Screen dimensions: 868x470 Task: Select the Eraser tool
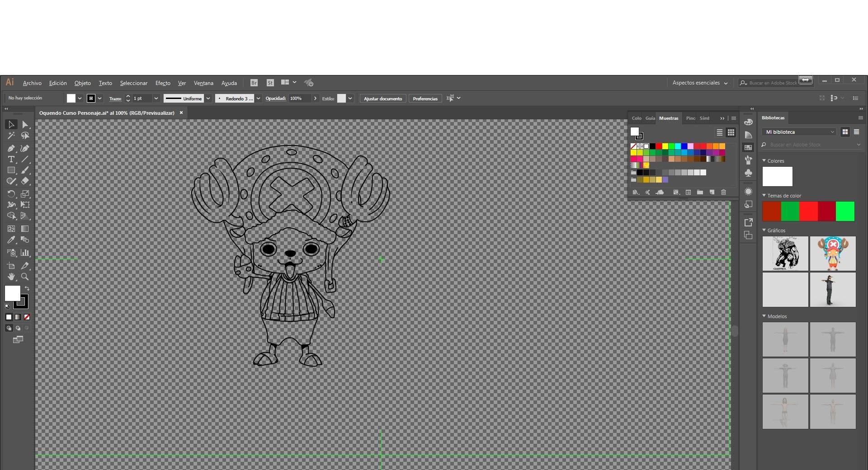25,181
